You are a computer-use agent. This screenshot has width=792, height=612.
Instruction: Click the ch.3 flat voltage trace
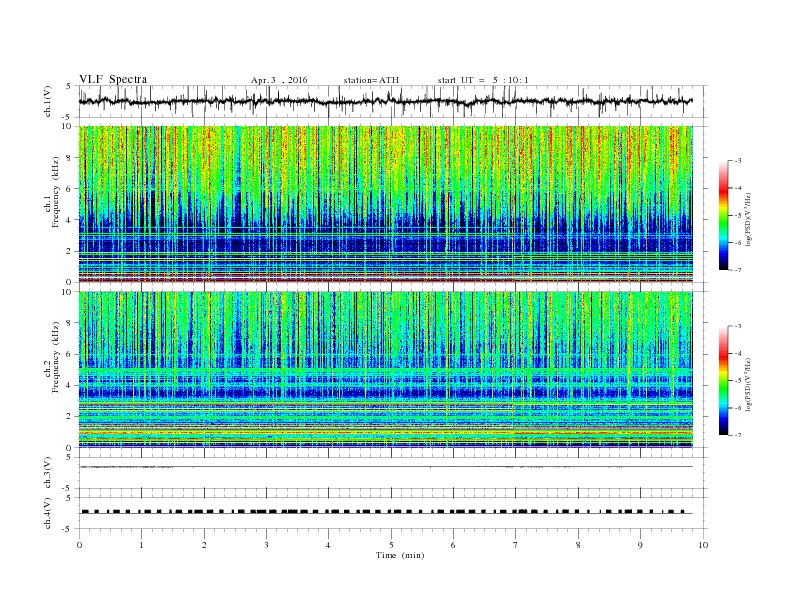pyautogui.click(x=385, y=467)
